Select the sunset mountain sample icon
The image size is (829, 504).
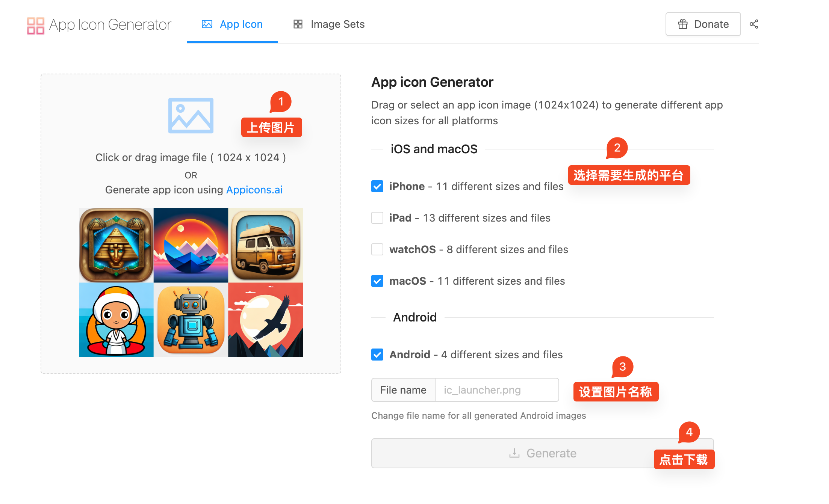191,245
